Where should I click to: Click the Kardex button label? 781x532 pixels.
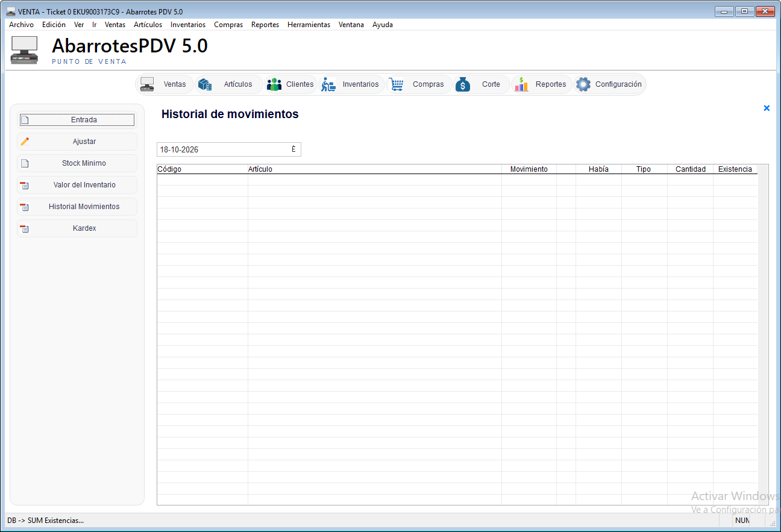click(x=84, y=228)
